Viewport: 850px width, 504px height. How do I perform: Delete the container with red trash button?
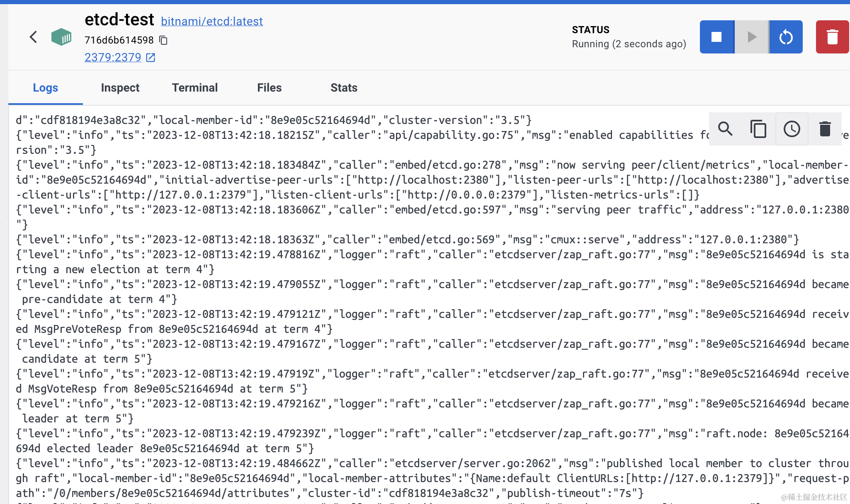tap(832, 37)
